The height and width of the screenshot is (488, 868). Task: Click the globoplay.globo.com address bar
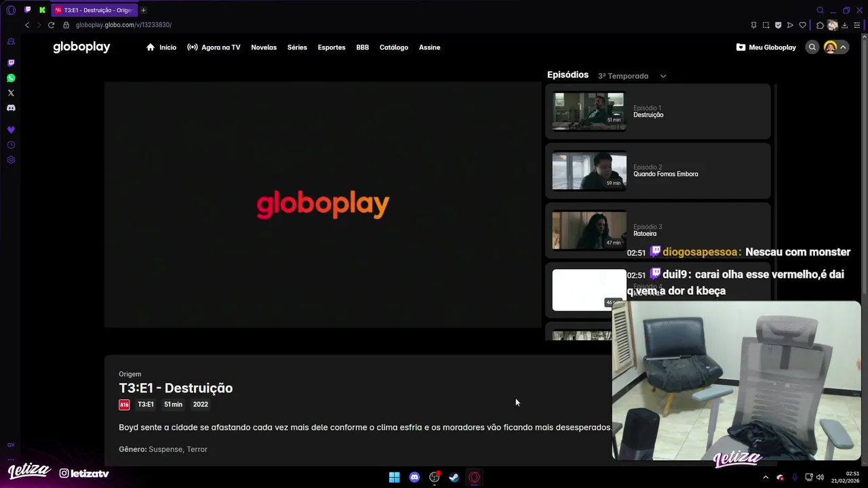(x=123, y=25)
